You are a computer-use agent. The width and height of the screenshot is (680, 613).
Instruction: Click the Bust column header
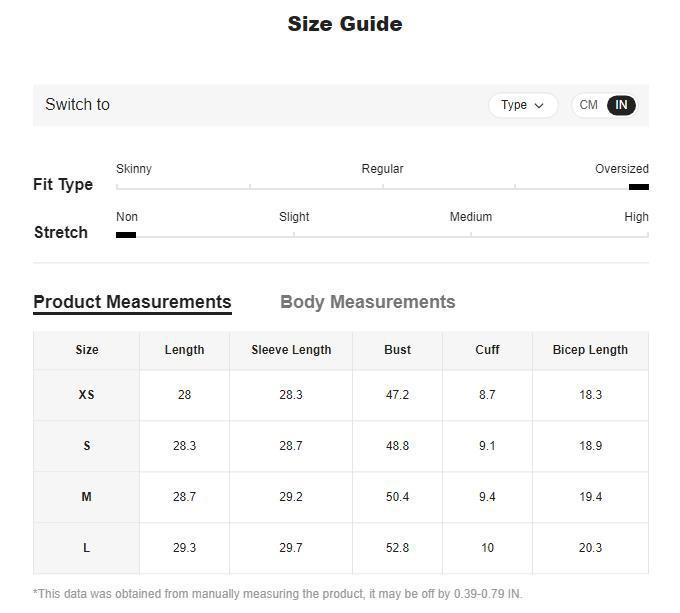397,350
